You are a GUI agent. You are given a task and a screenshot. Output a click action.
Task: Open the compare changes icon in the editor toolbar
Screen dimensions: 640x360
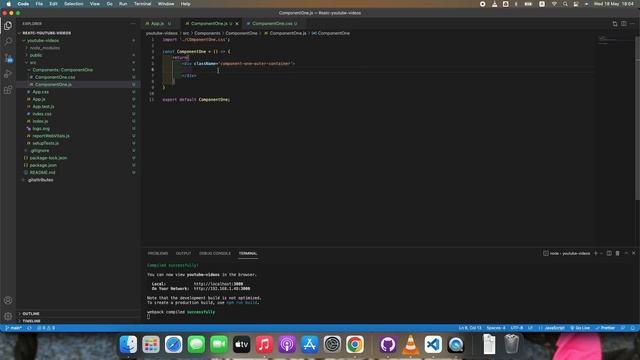[615, 24]
